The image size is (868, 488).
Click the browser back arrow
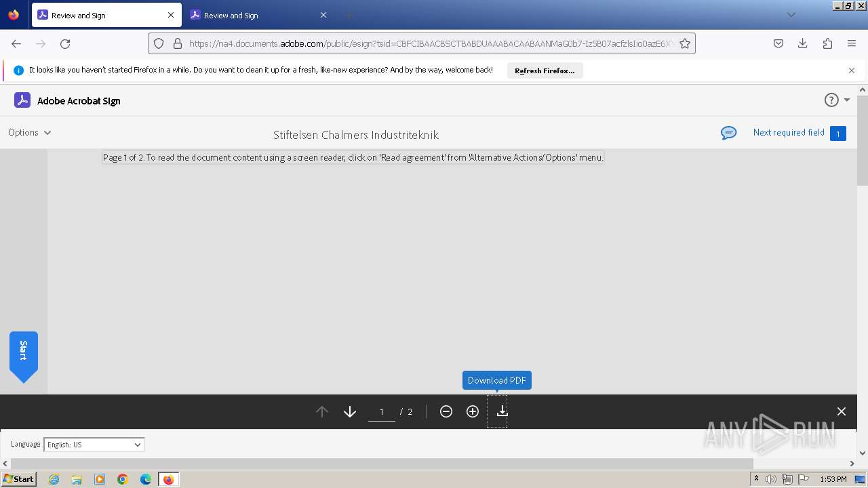click(16, 43)
